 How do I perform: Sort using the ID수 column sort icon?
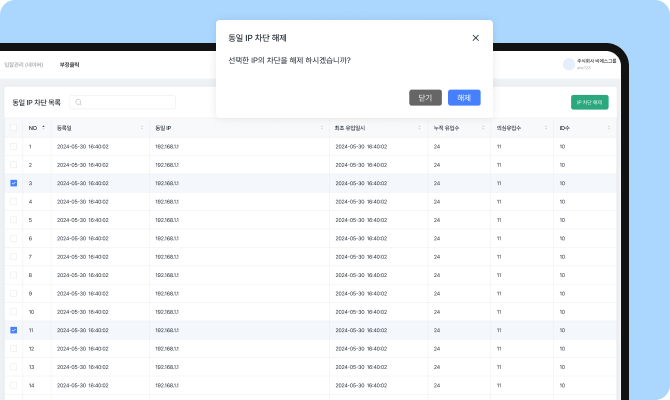pos(609,128)
